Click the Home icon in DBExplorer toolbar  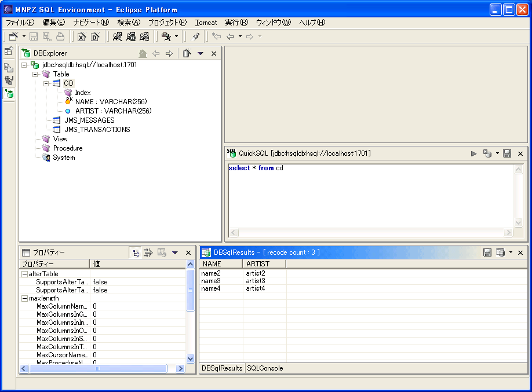pyautogui.click(x=143, y=53)
